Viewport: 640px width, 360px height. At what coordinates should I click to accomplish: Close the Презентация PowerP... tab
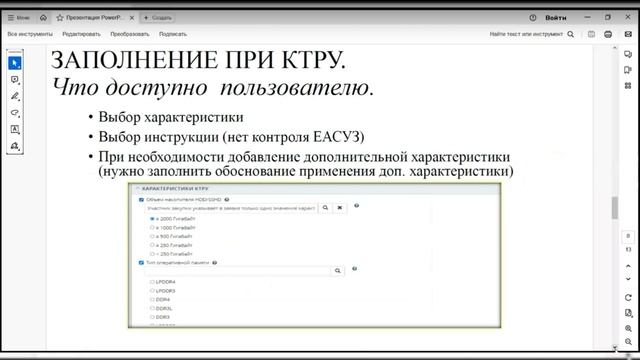pyautogui.click(x=132, y=18)
